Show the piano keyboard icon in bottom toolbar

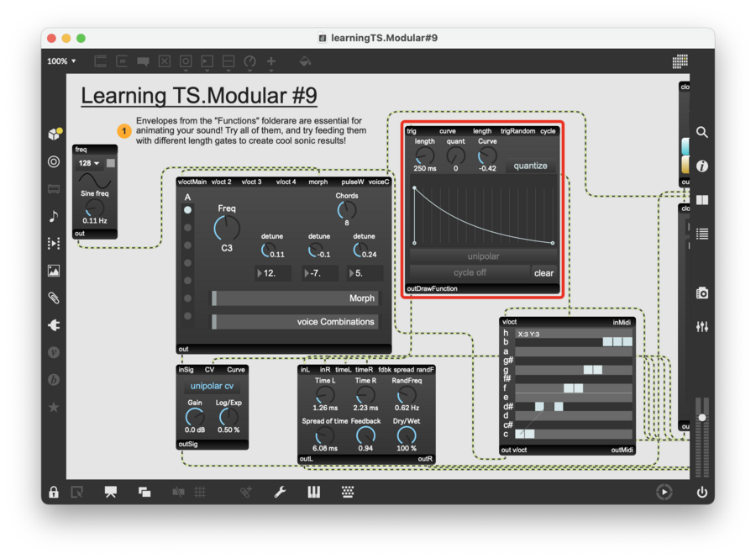(313, 493)
